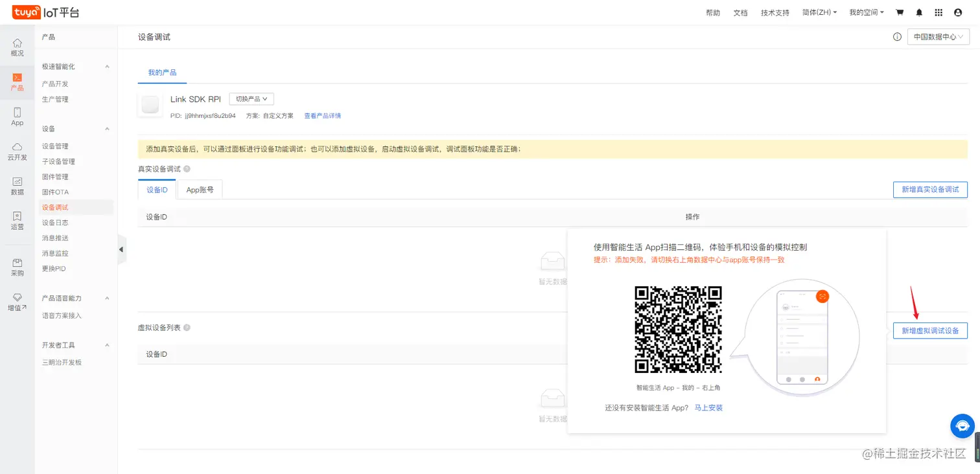Viewport: 980px width, 474px height.
Task: Click the 马上安装 install link
Action: point(708,408)
